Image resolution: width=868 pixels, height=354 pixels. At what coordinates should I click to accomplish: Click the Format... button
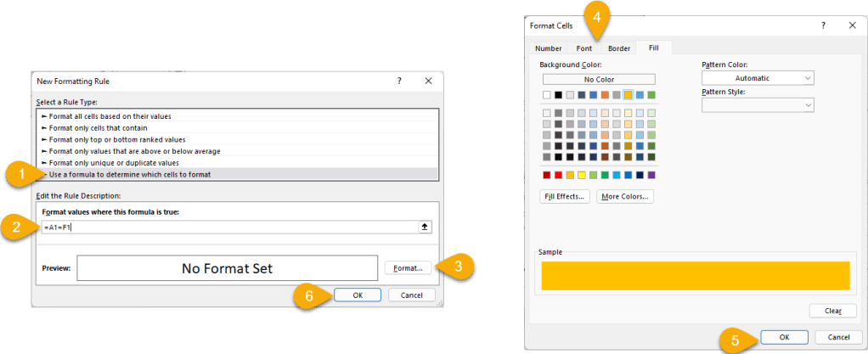409,268
